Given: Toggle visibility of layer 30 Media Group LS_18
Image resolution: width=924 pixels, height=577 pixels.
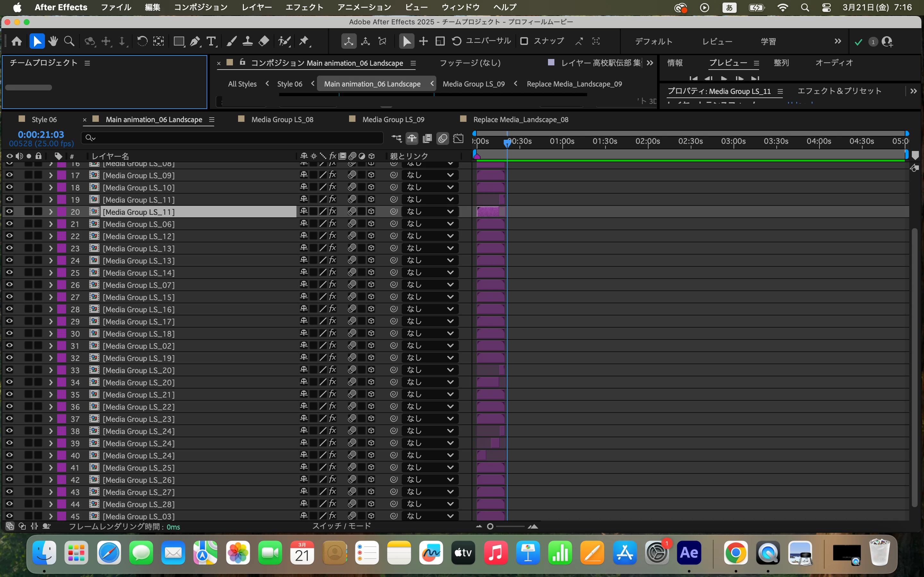Looking at the screenshot, I should pos(9,333).
